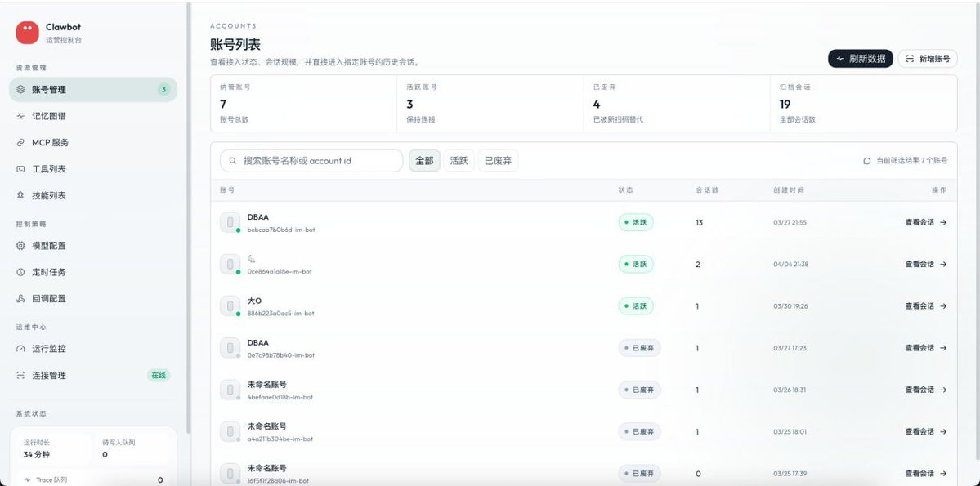Select the 全部 filter tab
Image resolution: width=980 pixels, height=486 pixels.
click(x=424, y=161)
